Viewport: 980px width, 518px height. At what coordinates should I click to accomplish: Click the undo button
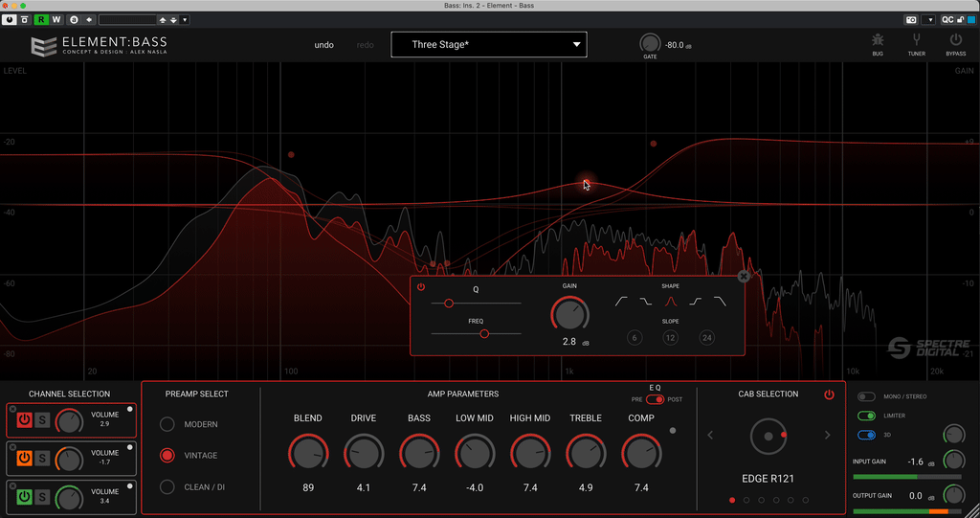tap(323, 45)
